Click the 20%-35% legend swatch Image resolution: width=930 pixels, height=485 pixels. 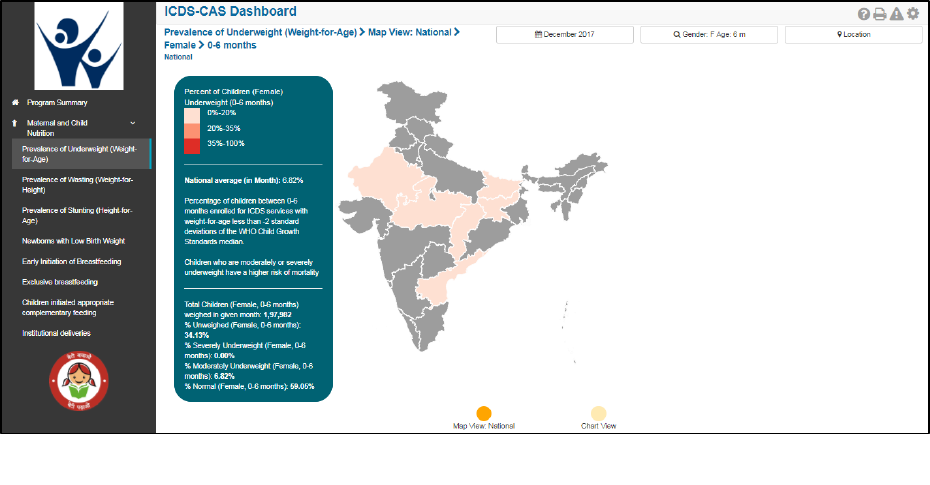[x=192, y=130]
